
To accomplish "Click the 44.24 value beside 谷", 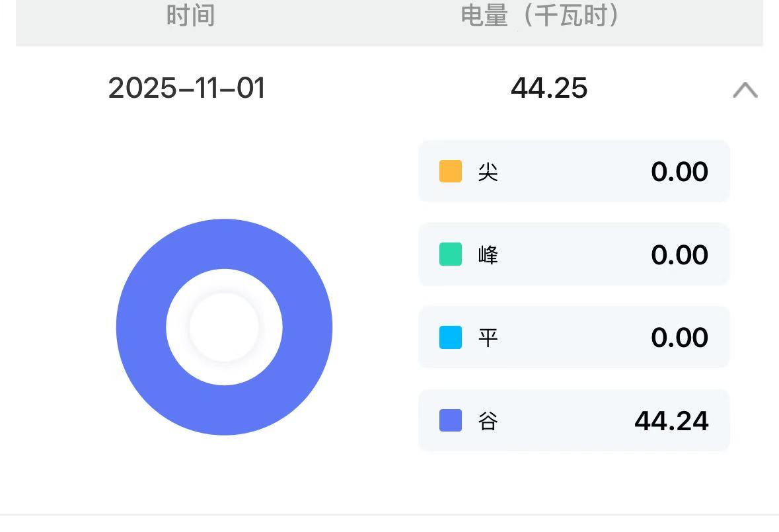I will click(671, 421).
